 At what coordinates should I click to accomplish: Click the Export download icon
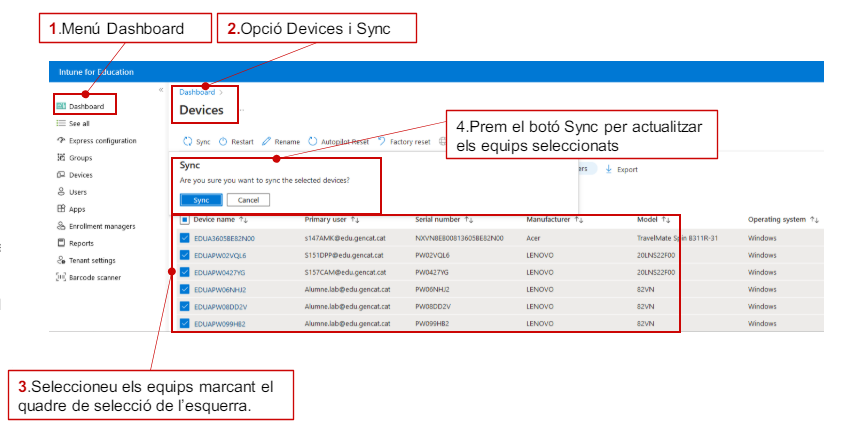point(609,170)
